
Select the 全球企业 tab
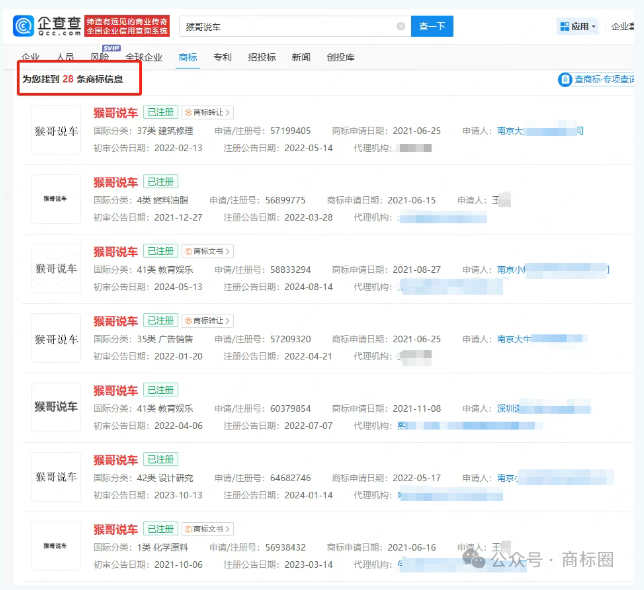pyautogui.click(x=144, y=58)
